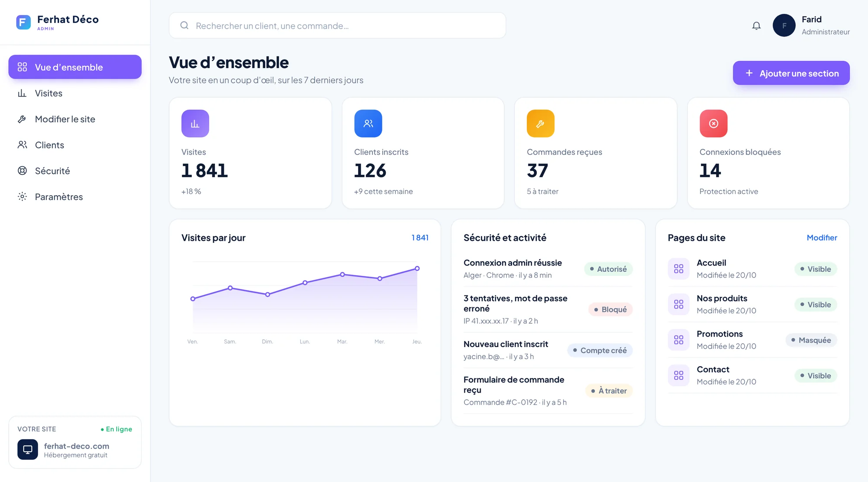This screenshot has height=482, width=868.
Task: Click the Paramètres sun-gear sidebar icon
Action: (x=22, y=197)
